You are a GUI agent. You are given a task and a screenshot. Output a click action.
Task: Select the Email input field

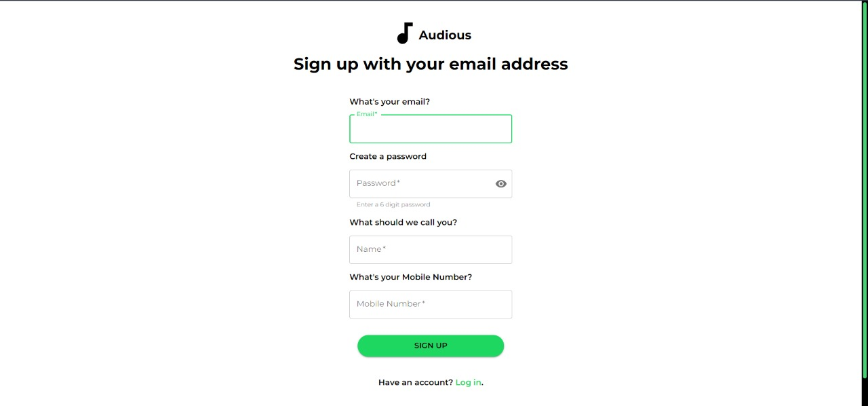click(x=431, y=129)
